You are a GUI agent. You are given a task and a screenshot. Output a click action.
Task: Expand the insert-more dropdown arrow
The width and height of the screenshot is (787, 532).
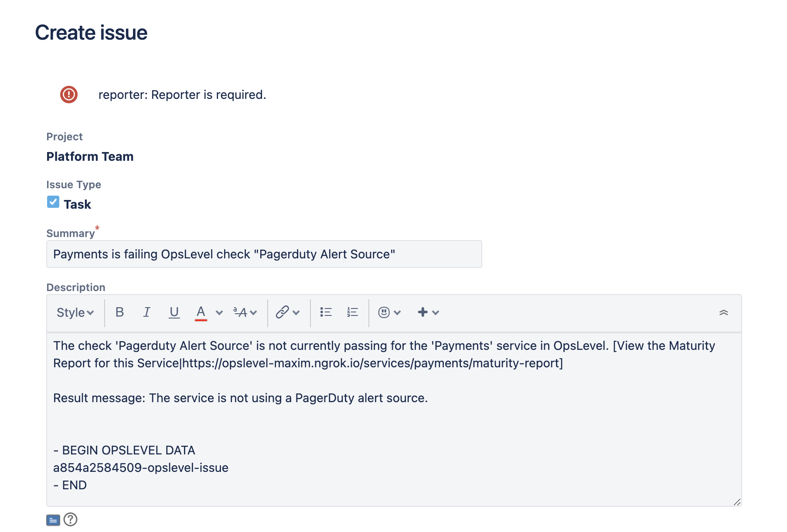point(436,312)
